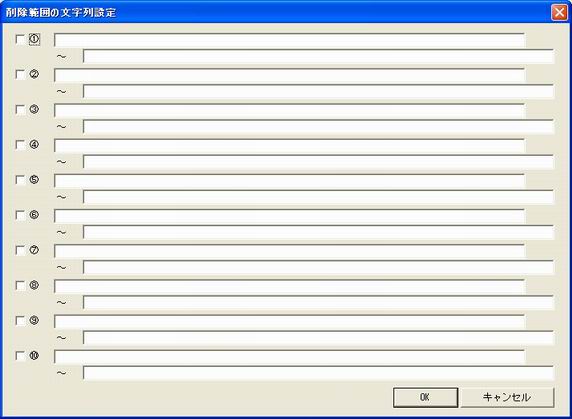The height and width of the screenshot is (419, 572).
Task: Click the start string field for ⑥
Action: [290, 216]
